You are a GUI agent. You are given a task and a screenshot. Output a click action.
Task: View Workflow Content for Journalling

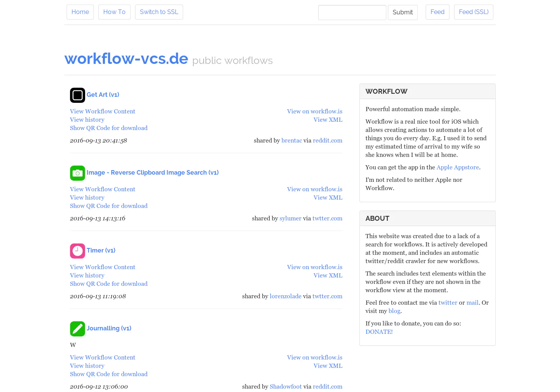point(103,357)
